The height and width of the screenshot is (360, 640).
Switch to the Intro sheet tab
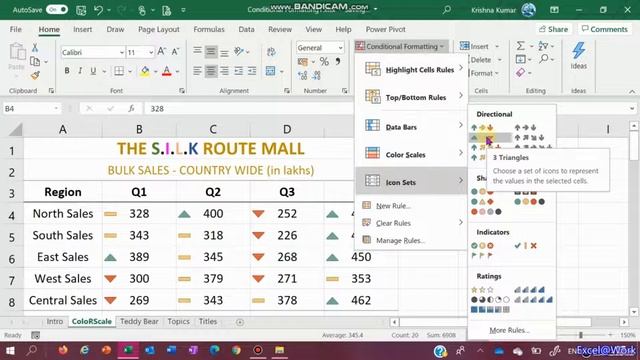click(55, 322)
